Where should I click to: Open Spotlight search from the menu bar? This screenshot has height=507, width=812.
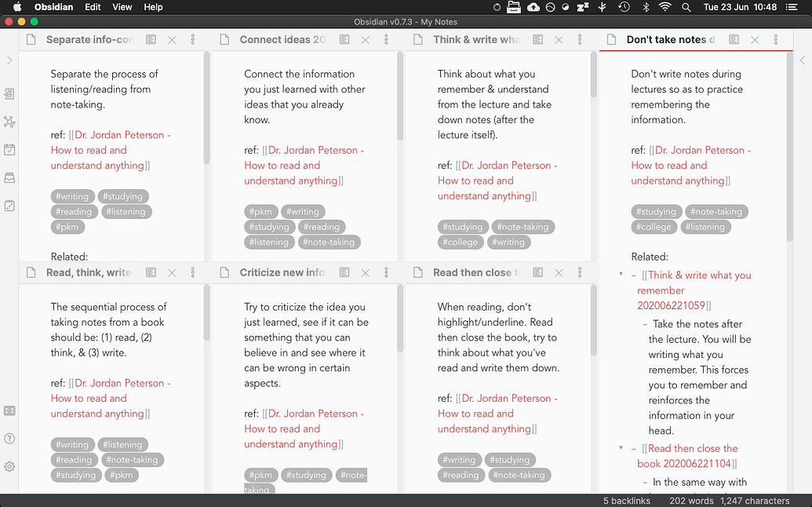tap(686, 7)
